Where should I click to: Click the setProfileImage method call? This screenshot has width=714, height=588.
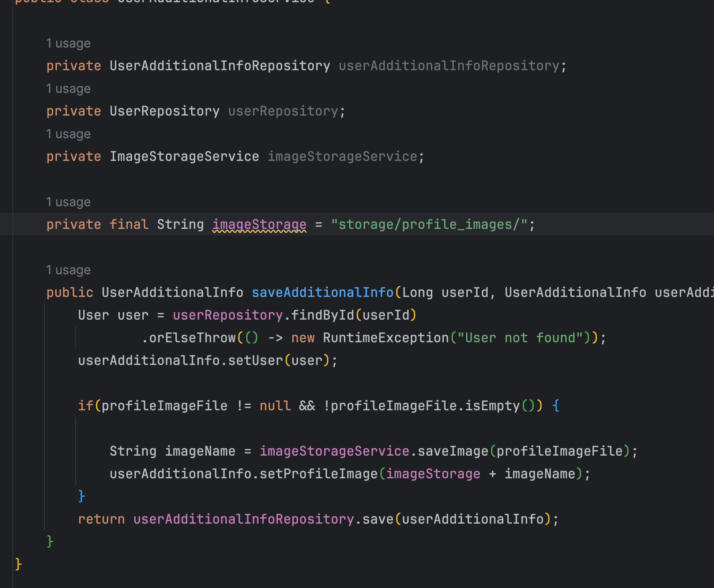tap(319, 474)
